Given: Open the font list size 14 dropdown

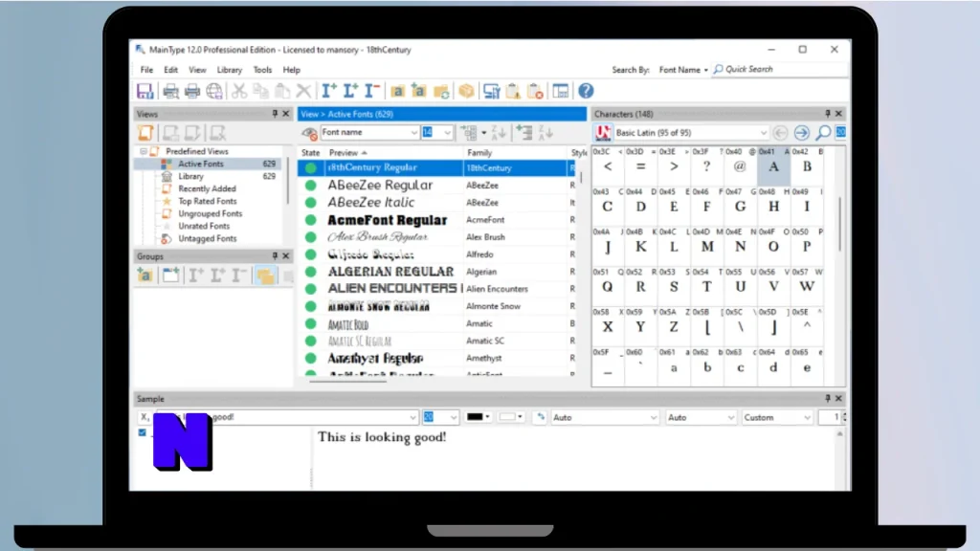Looking at the screenshot, I should pos(447,132).
